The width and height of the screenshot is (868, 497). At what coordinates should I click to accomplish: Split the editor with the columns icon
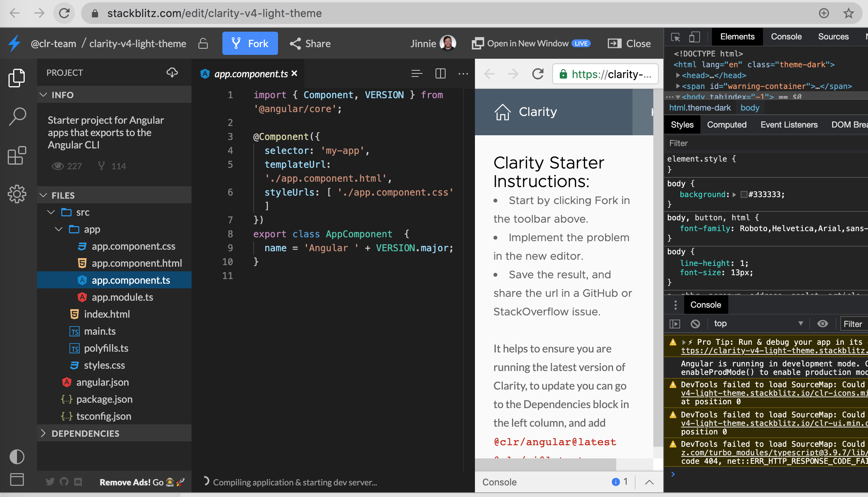(441, 73)
